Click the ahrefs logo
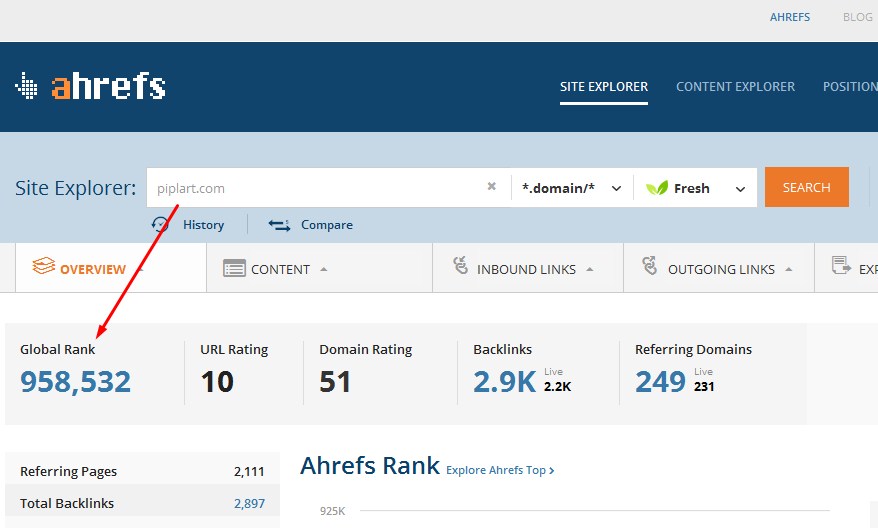The width and height of the screenshot is (878, 528). pyautogui.click(x=90, y=86)
